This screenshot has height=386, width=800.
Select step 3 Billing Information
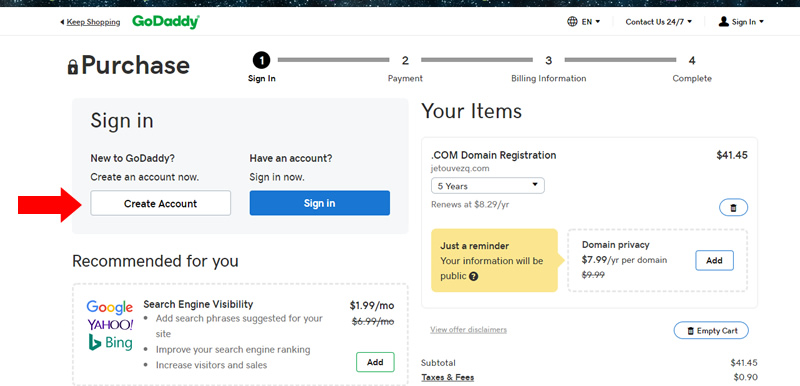(x=548, y=68)
